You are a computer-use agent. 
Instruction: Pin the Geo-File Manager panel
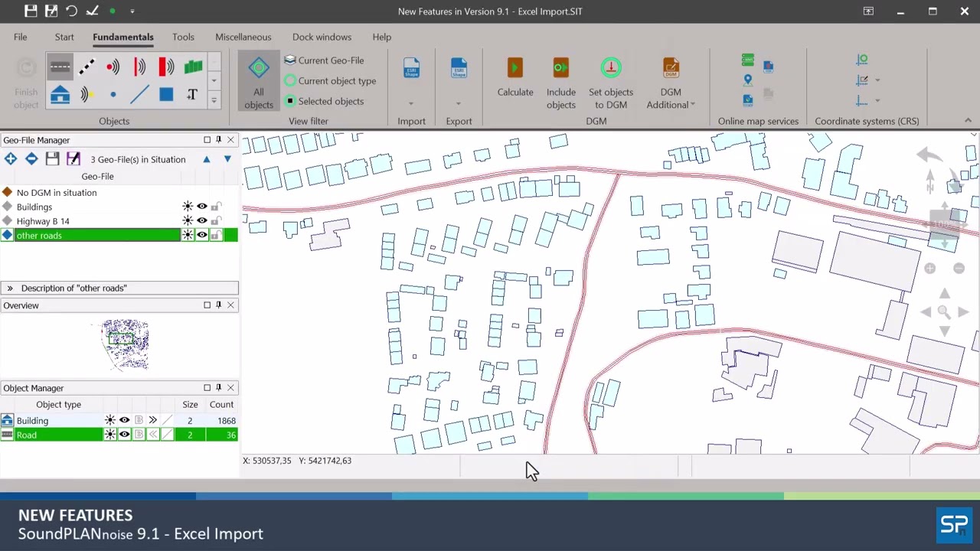(x=218, y=140)
